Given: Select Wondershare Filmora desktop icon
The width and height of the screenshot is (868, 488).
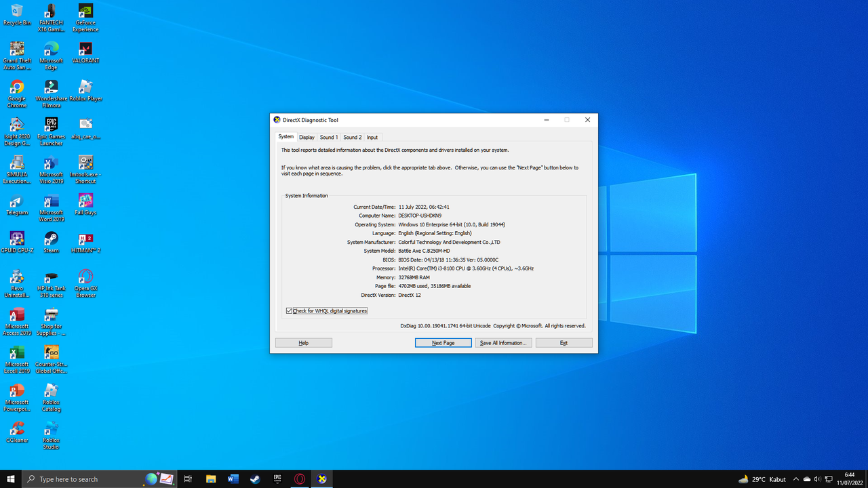Looking at the screenshot, I should click(x=51, y=94).
